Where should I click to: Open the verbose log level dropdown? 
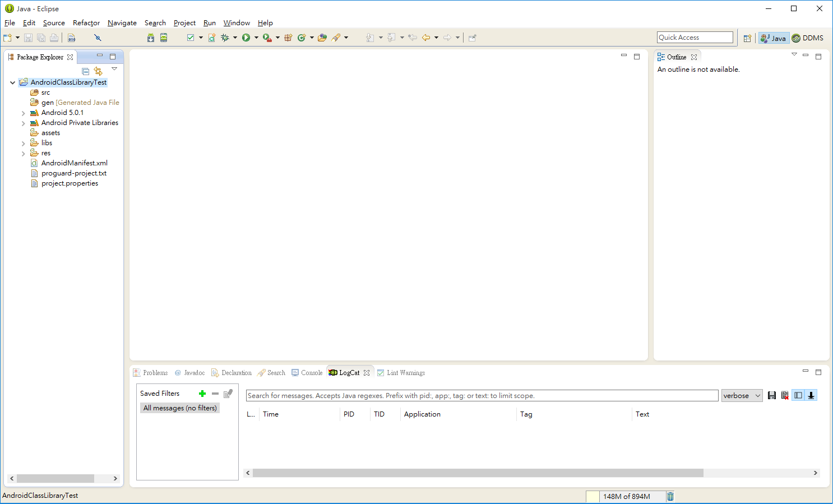[742, 395]
